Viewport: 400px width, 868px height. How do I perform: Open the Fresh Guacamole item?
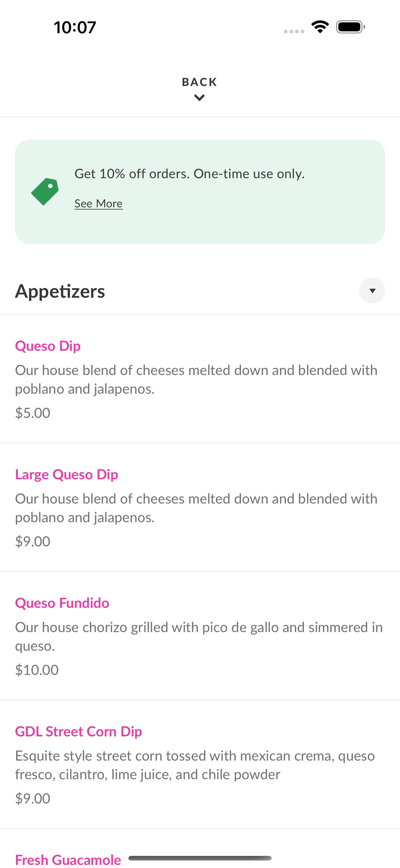[x=68, y=860]
